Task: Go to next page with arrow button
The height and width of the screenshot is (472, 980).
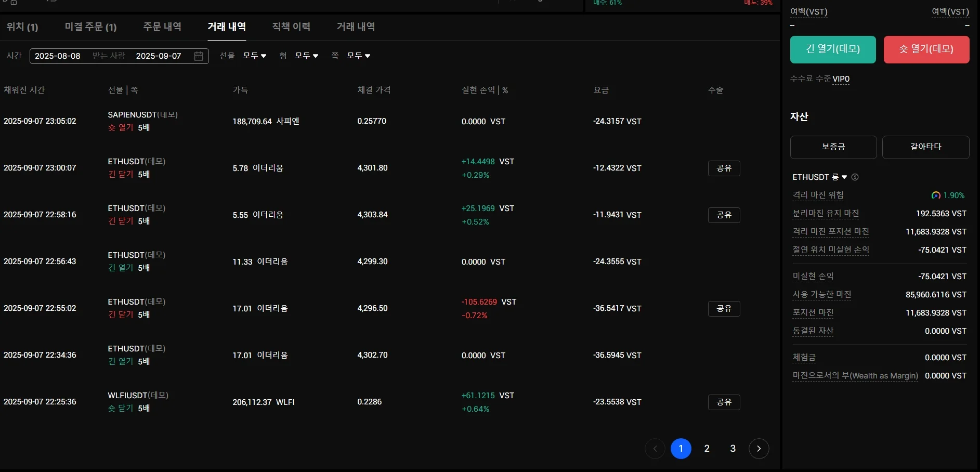Action: click(759, 449)
